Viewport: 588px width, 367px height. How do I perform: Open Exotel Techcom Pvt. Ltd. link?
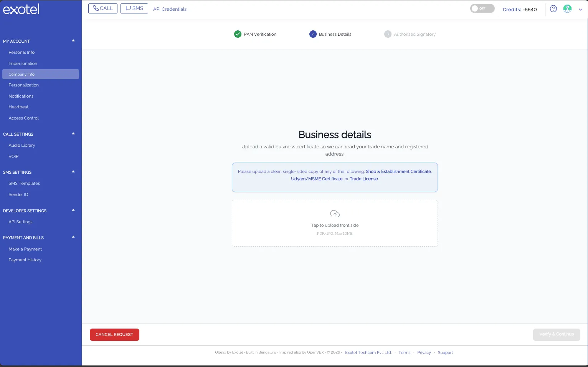click(368, 352)
